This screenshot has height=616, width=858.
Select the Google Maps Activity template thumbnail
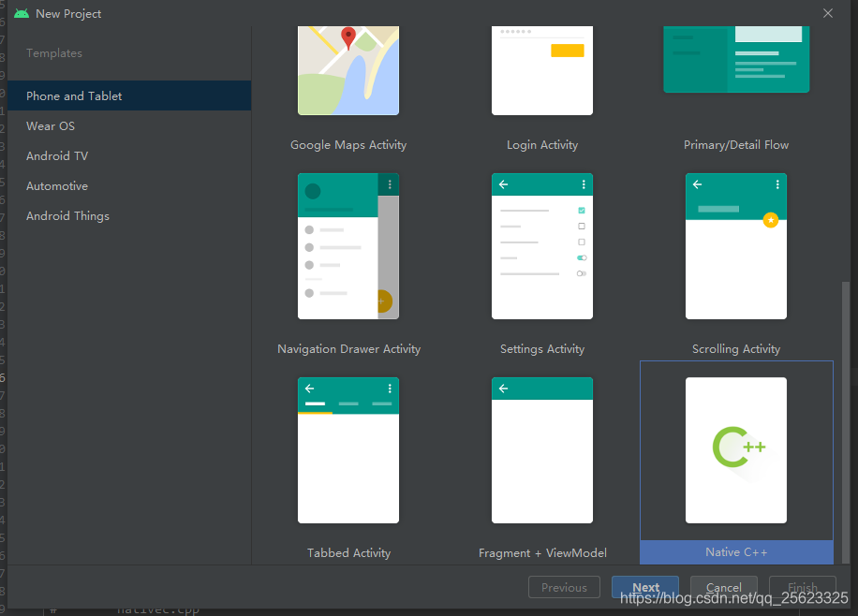point(348,70)
